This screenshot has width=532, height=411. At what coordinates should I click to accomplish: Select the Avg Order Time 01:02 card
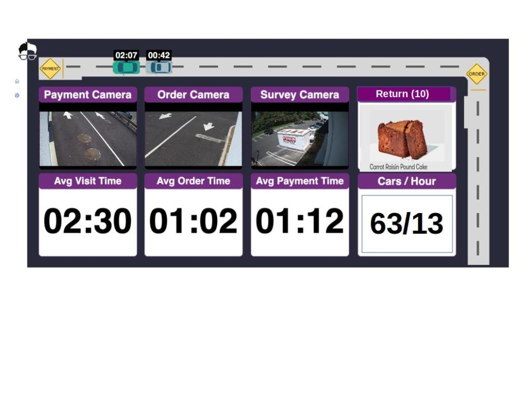click(x=193, y=215)
